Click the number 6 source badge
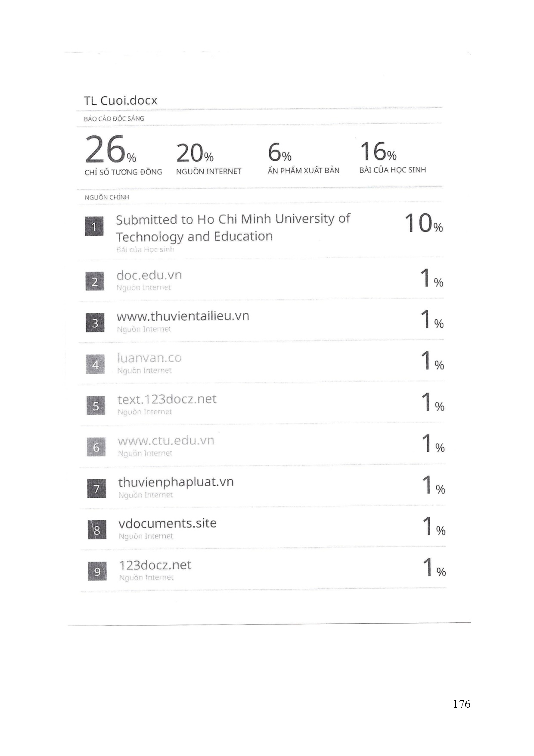The height and width of the screenshot is (756, 534). (96, 447)
